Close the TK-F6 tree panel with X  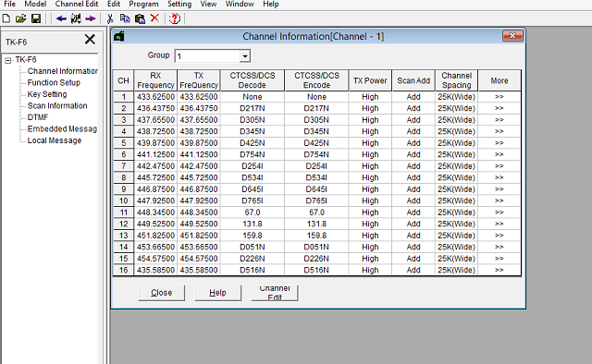tap(90, 39)
